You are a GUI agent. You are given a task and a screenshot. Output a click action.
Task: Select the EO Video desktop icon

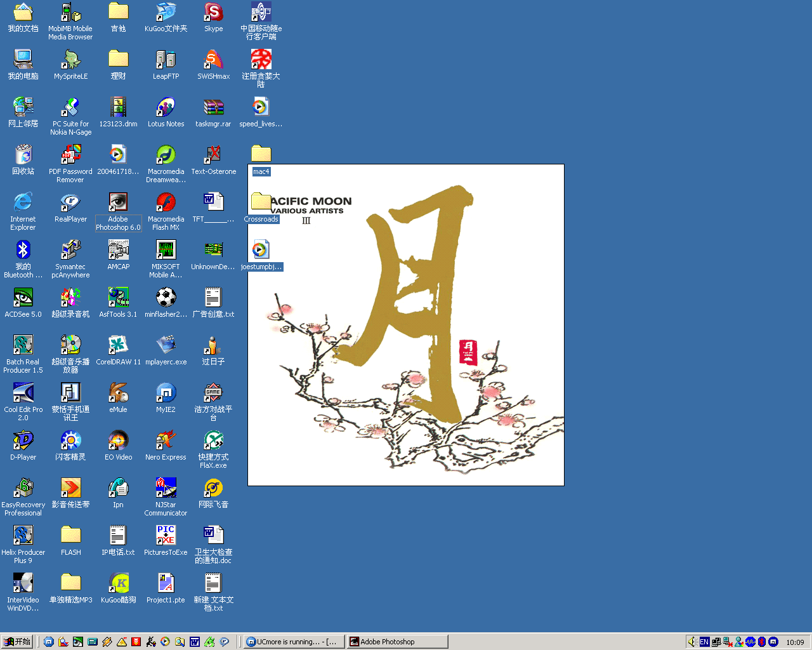pos(118,446)
